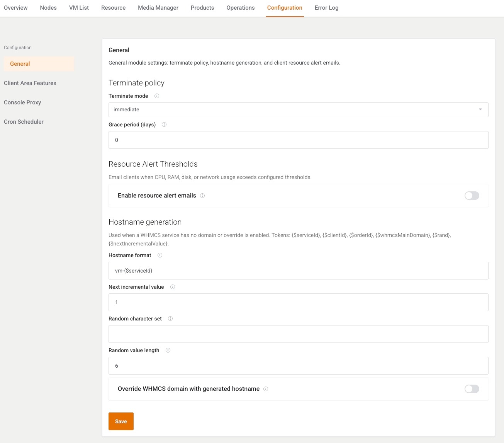
Task: Click info icon beside Random character set
Action: [170, 319]
